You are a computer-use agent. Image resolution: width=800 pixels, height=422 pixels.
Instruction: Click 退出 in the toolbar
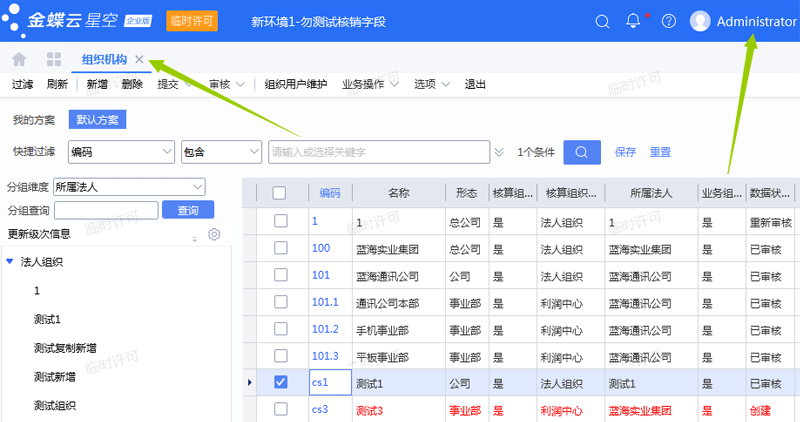coord(475,84)
